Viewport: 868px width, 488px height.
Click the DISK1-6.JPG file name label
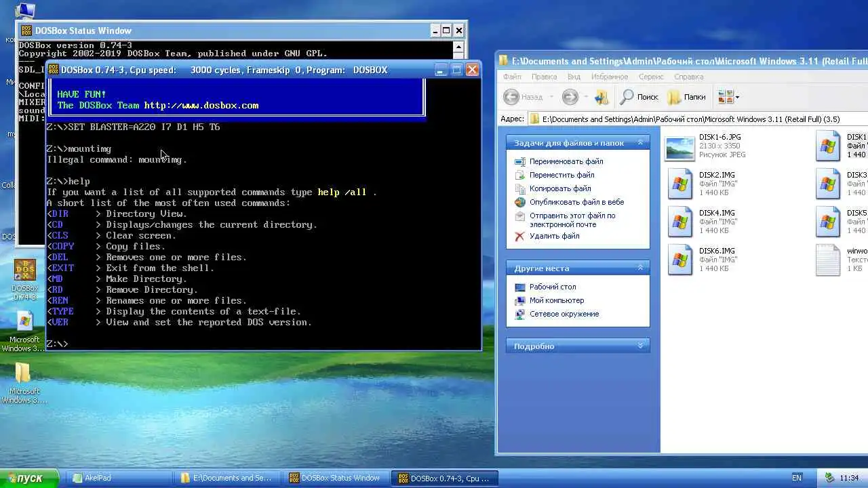tap(719, 137)
